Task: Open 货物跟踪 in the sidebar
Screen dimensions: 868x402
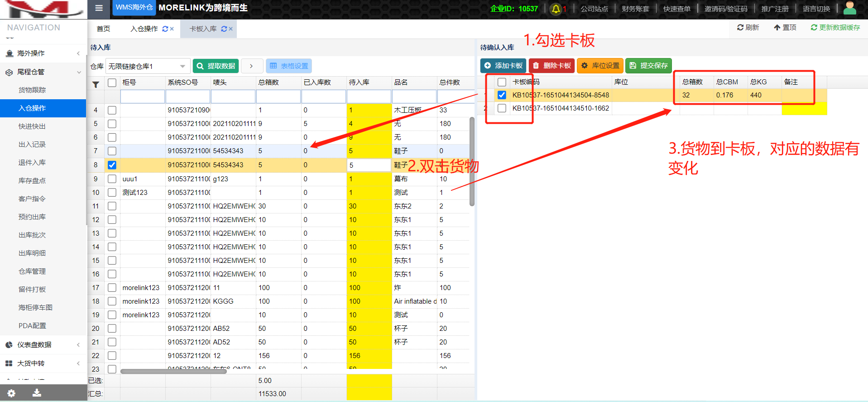Action: 32,90
